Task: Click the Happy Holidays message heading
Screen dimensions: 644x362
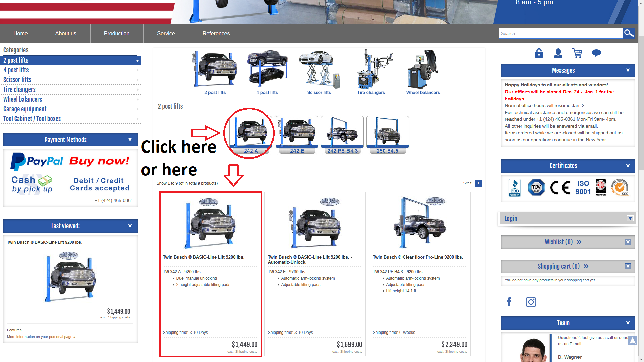Action: tap(556, 85)
